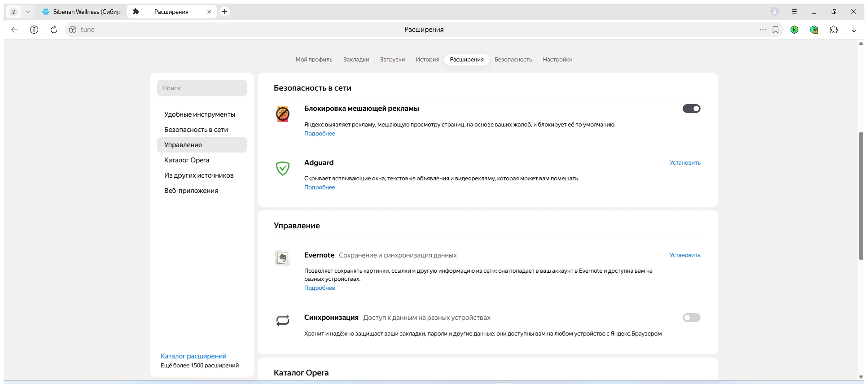
Task: Open the Каталог расширений link
Action: click(193, 356)
